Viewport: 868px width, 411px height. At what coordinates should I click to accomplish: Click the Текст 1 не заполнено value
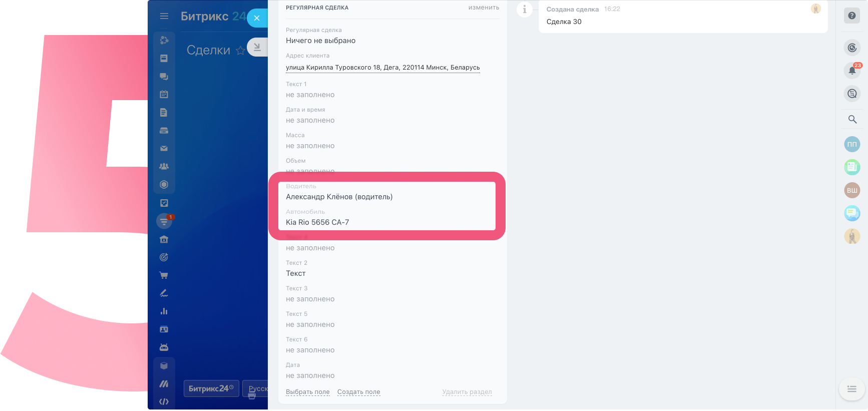pyautogui.click(x=310, y=95)
